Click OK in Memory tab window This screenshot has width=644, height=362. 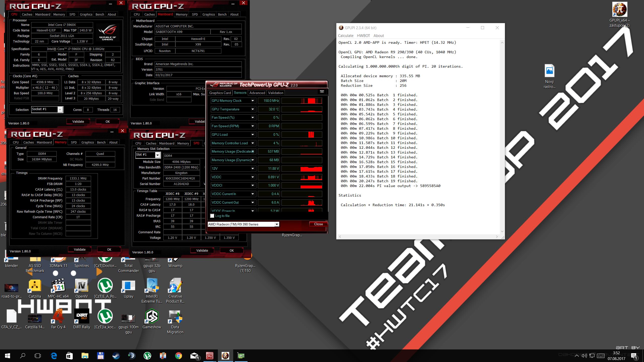click(109, 249)
